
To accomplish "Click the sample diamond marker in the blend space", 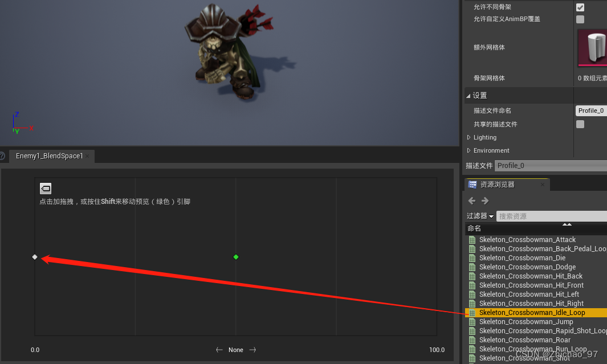I will coord(35,257).
